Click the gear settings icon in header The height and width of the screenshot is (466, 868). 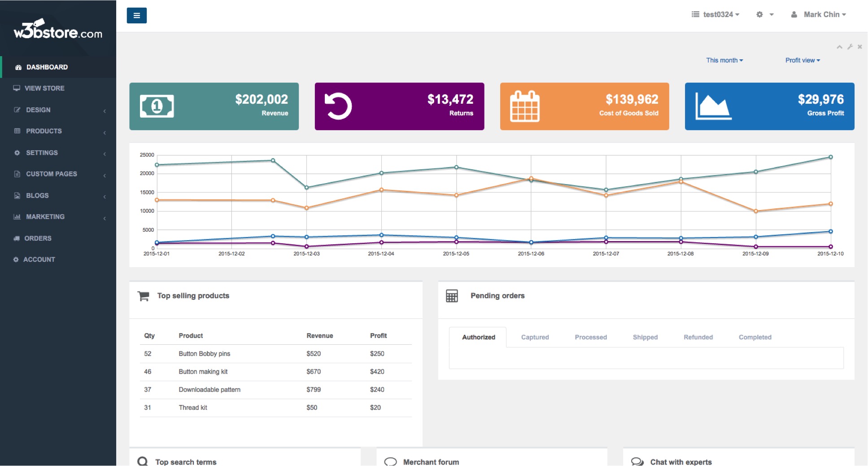(x=759, y=14)
